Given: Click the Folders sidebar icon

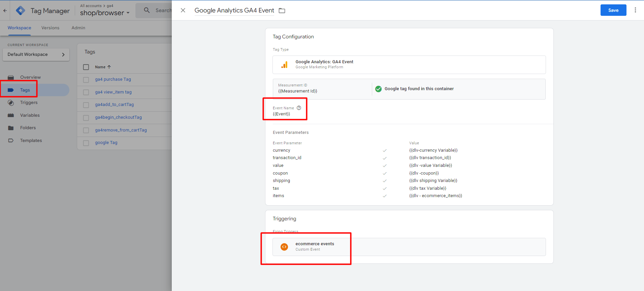Looking at the screenshot, I should [11, 128].
